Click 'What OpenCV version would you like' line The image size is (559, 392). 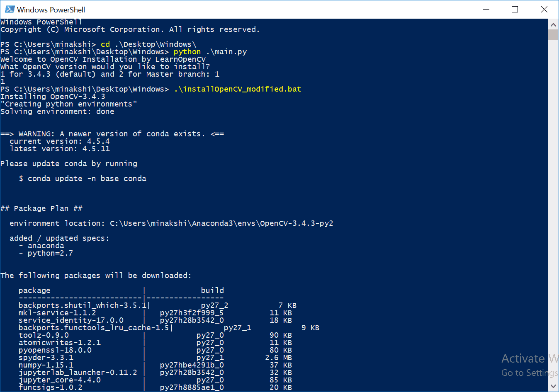click(105, 67)
